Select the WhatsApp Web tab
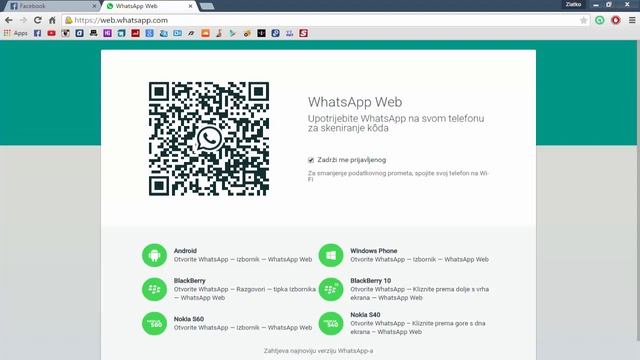 click(149, 6)
